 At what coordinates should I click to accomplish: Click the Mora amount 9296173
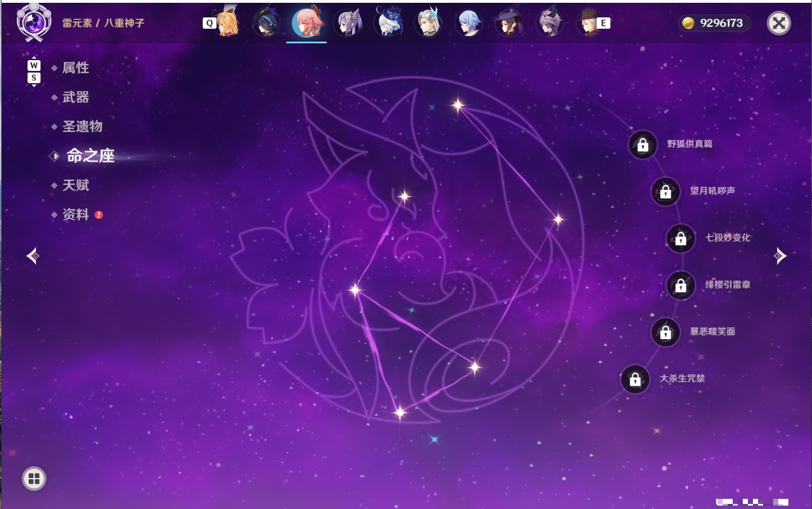721,23
